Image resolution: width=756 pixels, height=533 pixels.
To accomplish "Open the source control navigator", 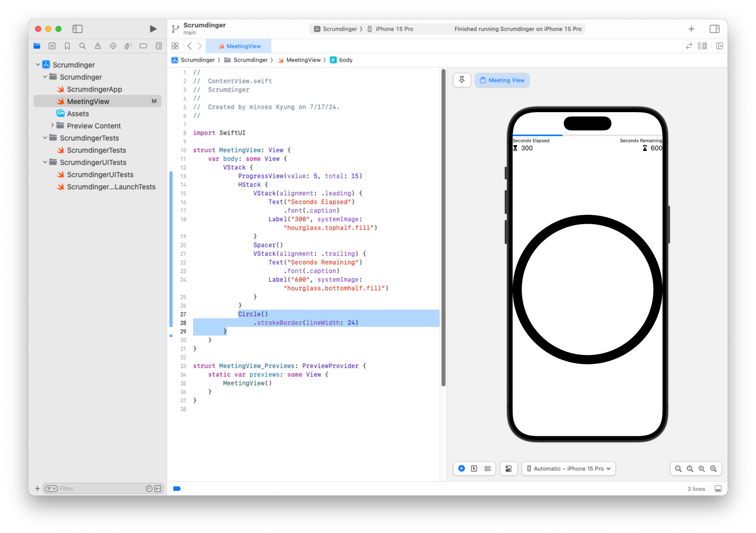I will (x=52, y=46).
